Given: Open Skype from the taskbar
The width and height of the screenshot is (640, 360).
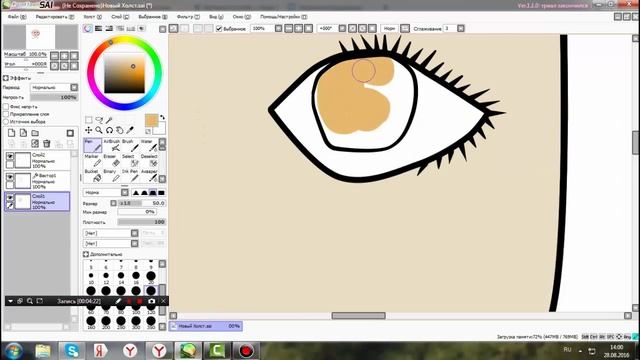Looking at the screenshot, I should pos(72,351).
